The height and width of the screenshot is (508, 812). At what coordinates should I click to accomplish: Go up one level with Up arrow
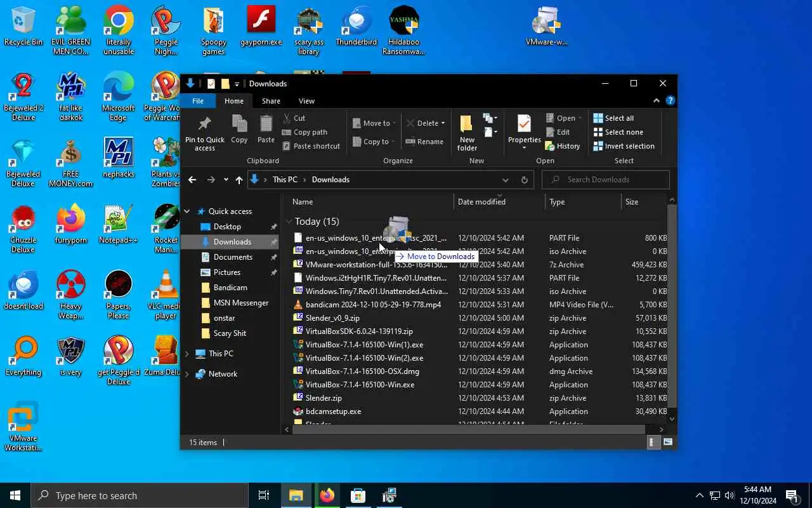click(239, 180)
